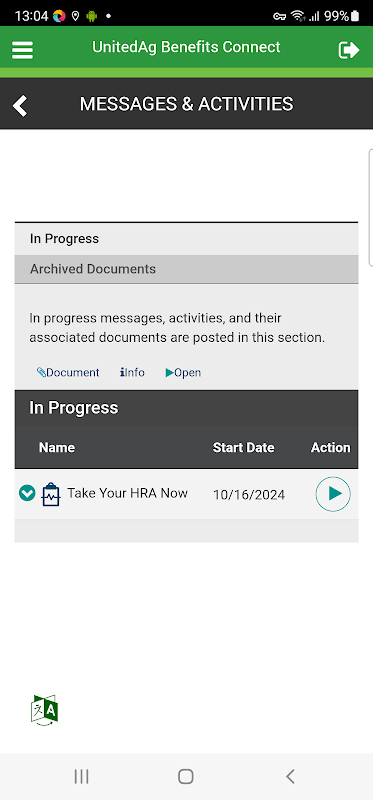Click the Action column header

point(331,447)
